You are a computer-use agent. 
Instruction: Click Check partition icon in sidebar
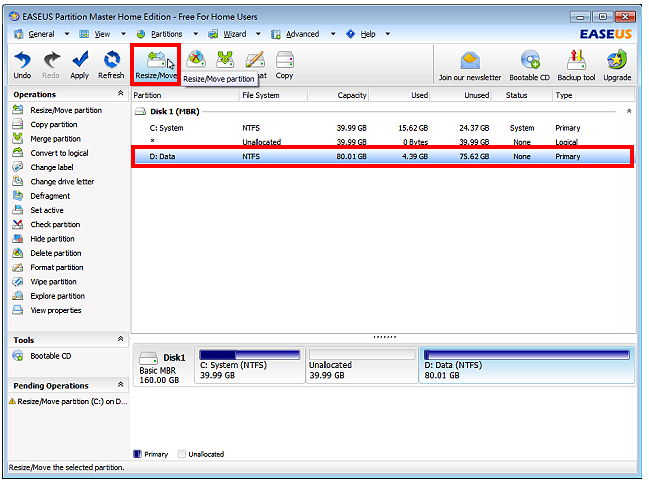point(18,224)
